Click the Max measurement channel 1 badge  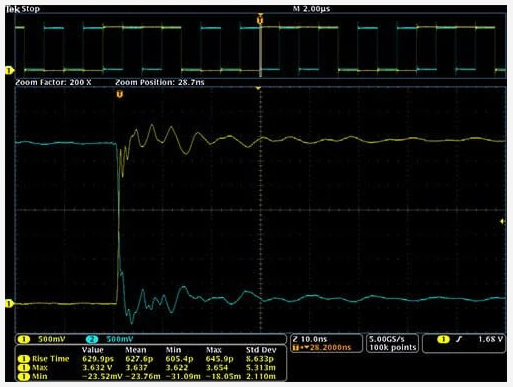[24, 368]
